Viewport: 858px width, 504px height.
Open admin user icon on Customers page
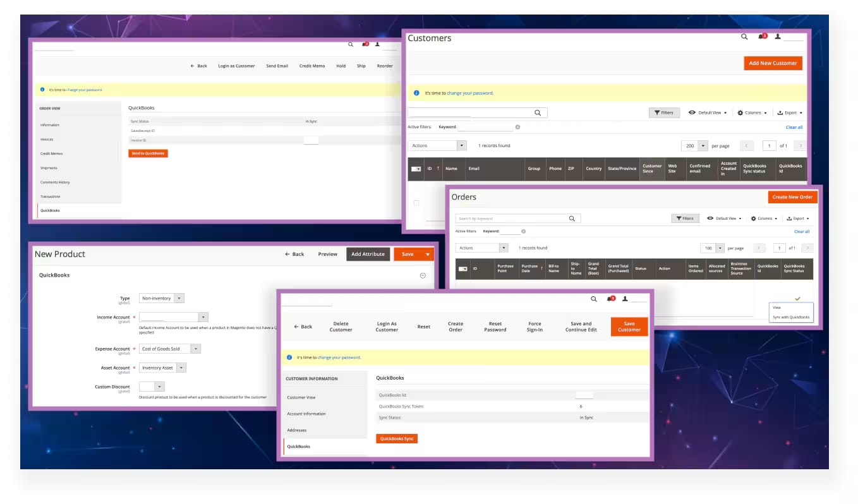coord(778,37)
